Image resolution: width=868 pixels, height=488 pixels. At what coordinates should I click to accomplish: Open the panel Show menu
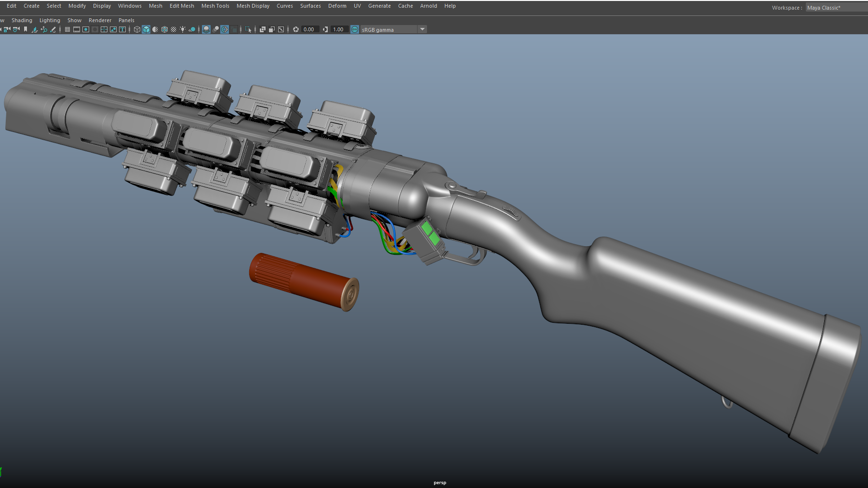(74, 20)
